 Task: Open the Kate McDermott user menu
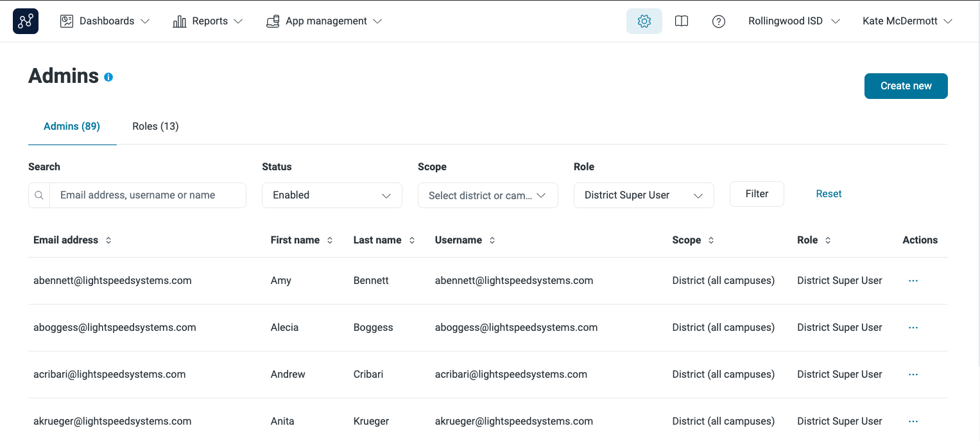[x=907, y=21]
